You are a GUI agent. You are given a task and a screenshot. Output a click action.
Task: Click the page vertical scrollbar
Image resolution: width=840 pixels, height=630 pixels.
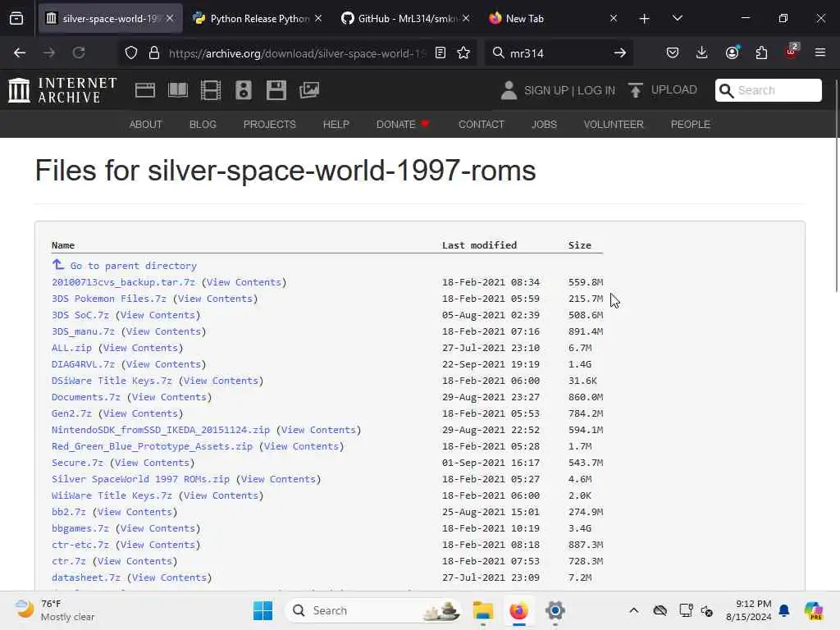tap(836, 185)
